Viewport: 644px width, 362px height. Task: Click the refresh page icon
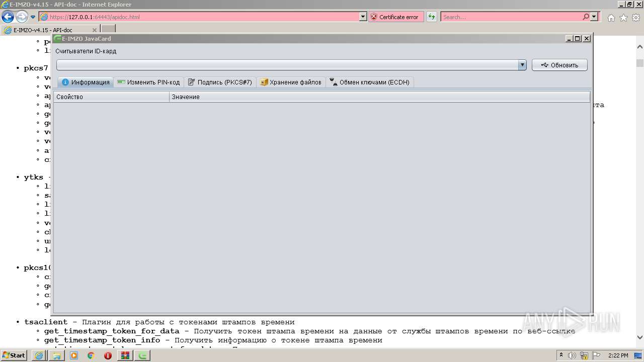point(432,17)
